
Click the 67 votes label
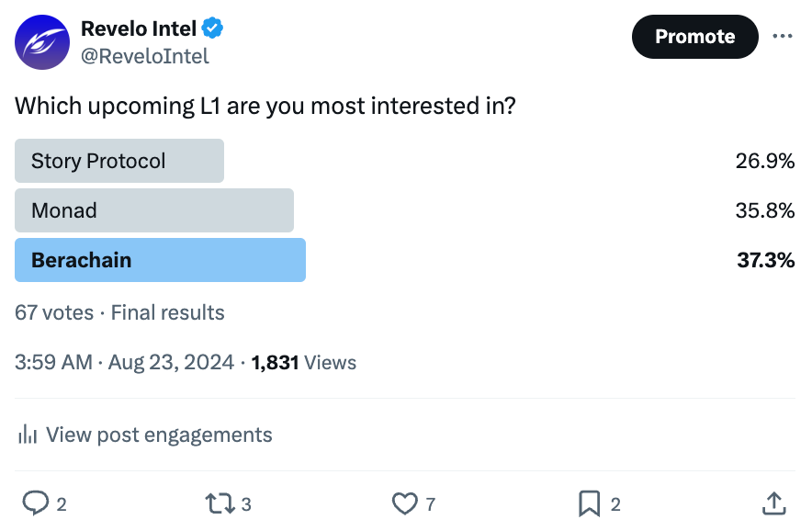pos(54,312)
